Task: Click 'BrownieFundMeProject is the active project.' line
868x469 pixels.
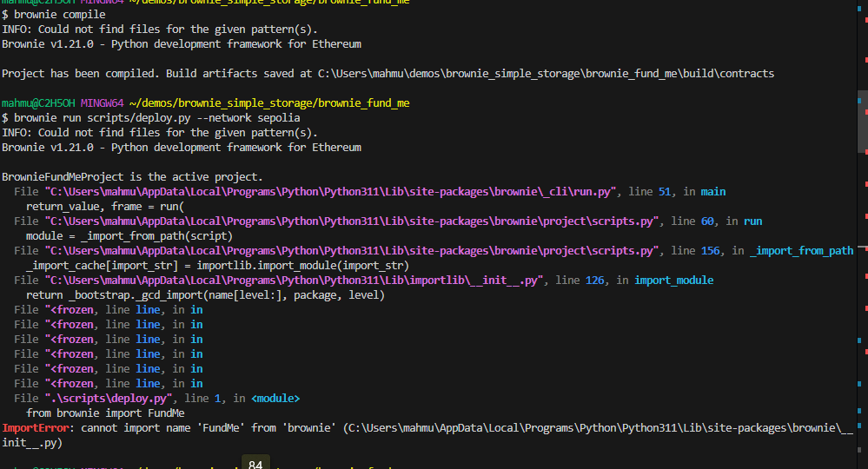Action: tap(132, 177)
